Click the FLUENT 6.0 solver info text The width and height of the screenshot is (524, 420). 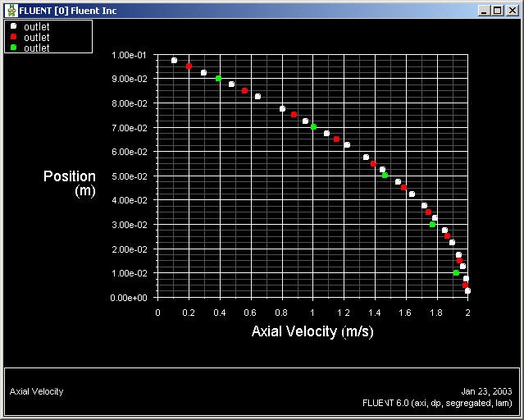(437, 403)
